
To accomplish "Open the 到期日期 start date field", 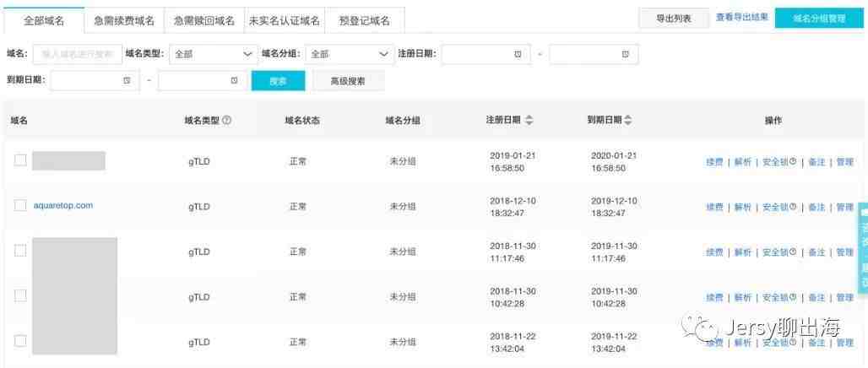I will pyautogui.click(x=95, y=81).
